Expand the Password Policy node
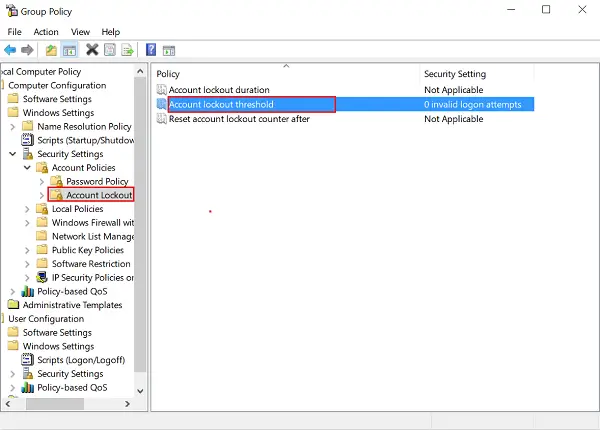This screenshot has height=430, width=600. pyautogui.click(x=42, y=181)
